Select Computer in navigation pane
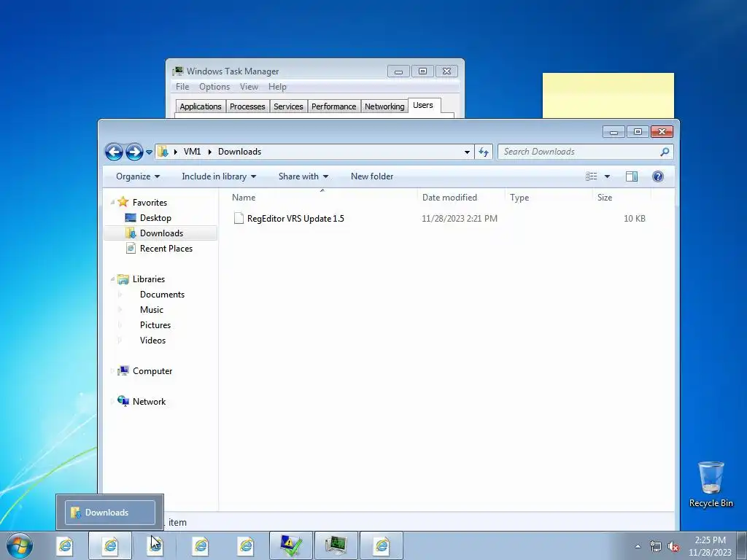The height and width of the screenshot is (560, 747). point(152,371)
